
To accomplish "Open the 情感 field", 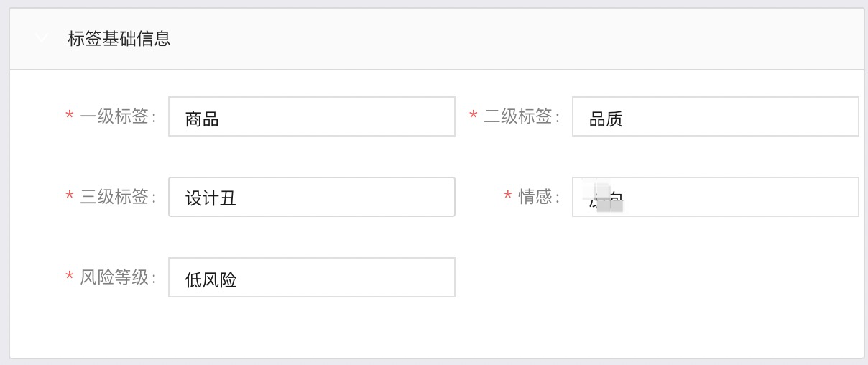I will click(x=715, y=197).
